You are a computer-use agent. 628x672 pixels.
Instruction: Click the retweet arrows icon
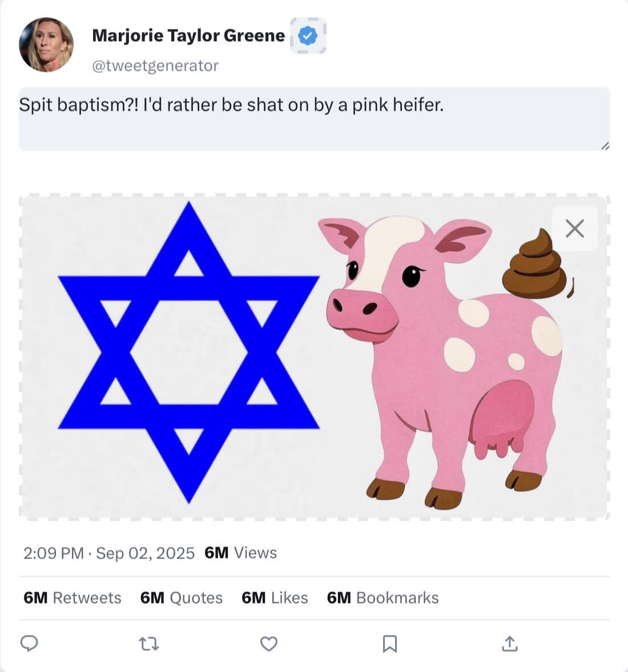pyautogui.click(x=149, y=644)
